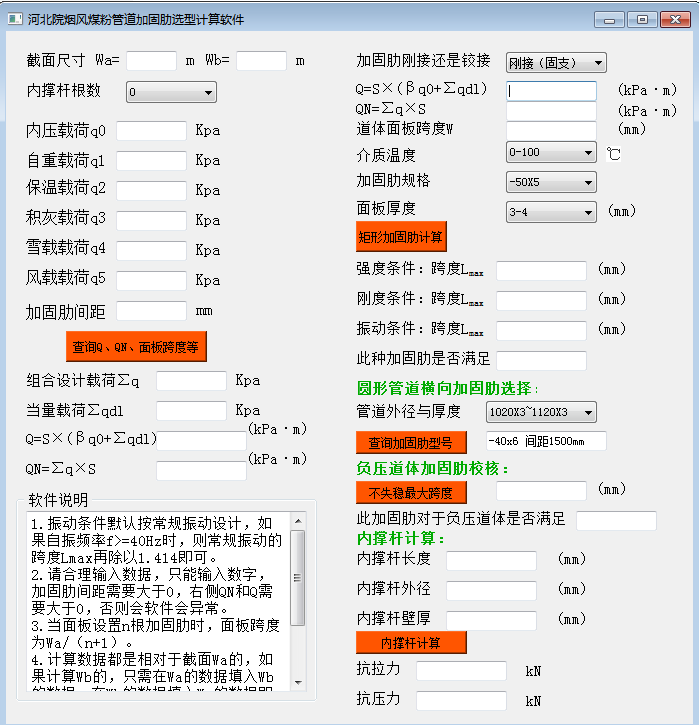The height and width of the screenshot is (725, 699).
Task: Close the calculation software window
Action: [x=675, y=20]
